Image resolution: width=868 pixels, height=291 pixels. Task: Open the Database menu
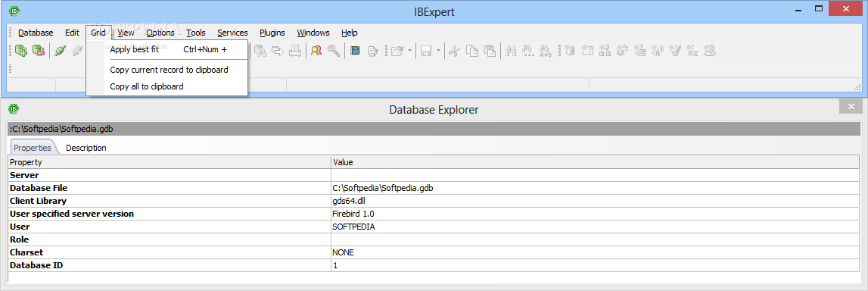click(36, 33)
